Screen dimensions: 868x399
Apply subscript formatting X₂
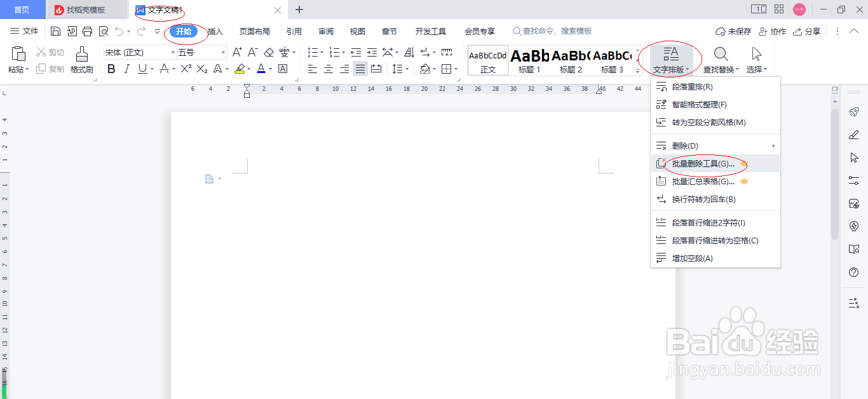(x=202, y=68)
